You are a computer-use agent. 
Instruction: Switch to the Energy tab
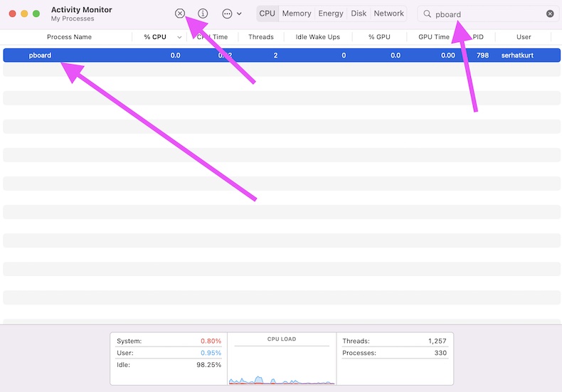(x=331, y=14)
